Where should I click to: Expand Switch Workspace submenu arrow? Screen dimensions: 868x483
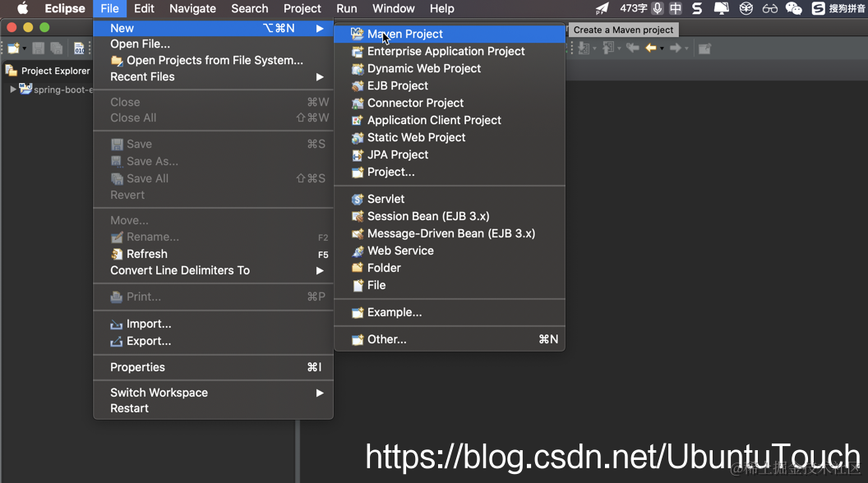pos(320,393)
